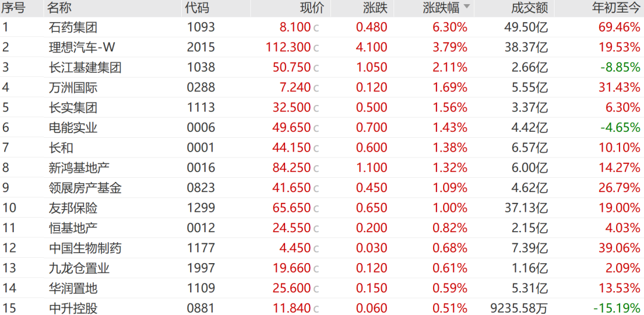Click the 'c' marker beside 石药集团 price 8.100
Image resolution: width=644 pixels, height=315 pixels.
tap(316, 27)
